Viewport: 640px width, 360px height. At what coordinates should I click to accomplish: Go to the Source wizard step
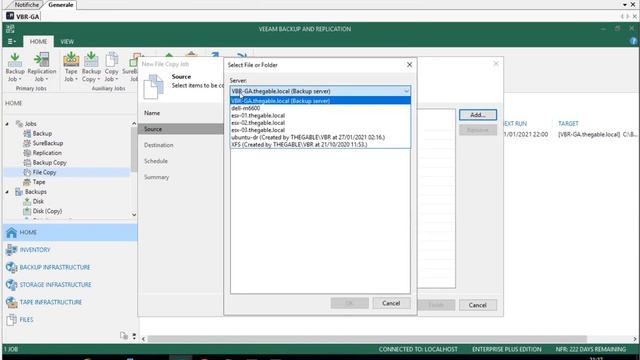pos(181,129)
